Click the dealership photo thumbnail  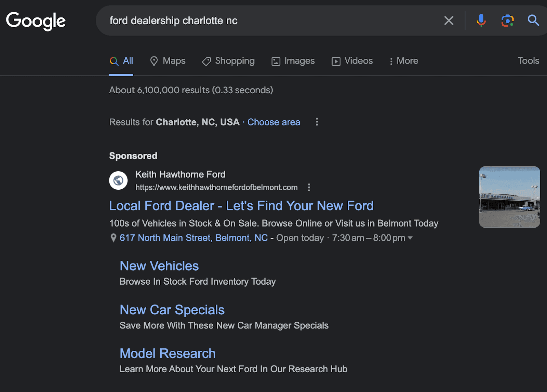tap(509, 197)
